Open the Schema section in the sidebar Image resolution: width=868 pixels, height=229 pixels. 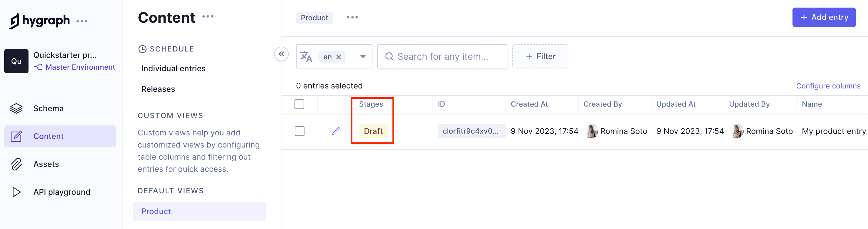48,108
